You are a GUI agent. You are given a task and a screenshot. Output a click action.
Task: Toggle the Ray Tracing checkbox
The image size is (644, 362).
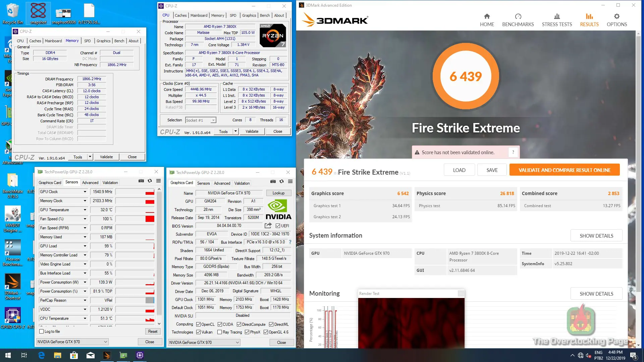(219, 332)
